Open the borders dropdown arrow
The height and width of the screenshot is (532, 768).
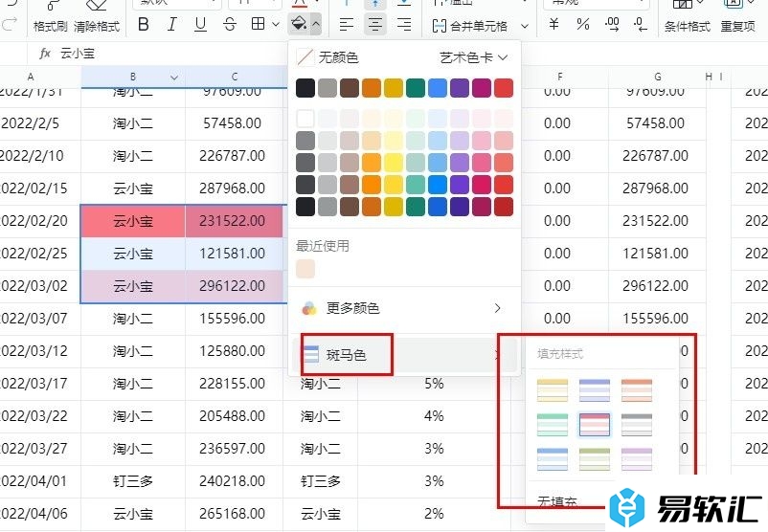[275, 24]
